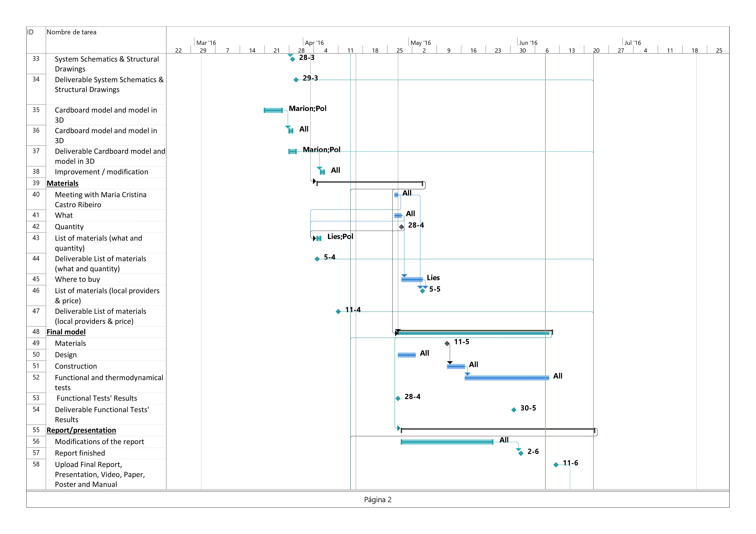This screenshot has height=534, width=756.
Task: Click the 5-4 milestone diamond
Action: pos(317,259)
